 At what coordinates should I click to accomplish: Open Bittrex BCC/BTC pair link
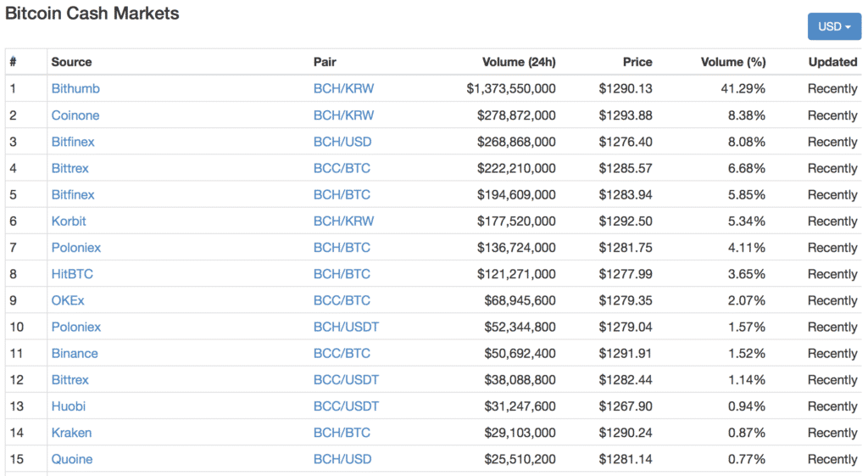(x=342, y=169)
